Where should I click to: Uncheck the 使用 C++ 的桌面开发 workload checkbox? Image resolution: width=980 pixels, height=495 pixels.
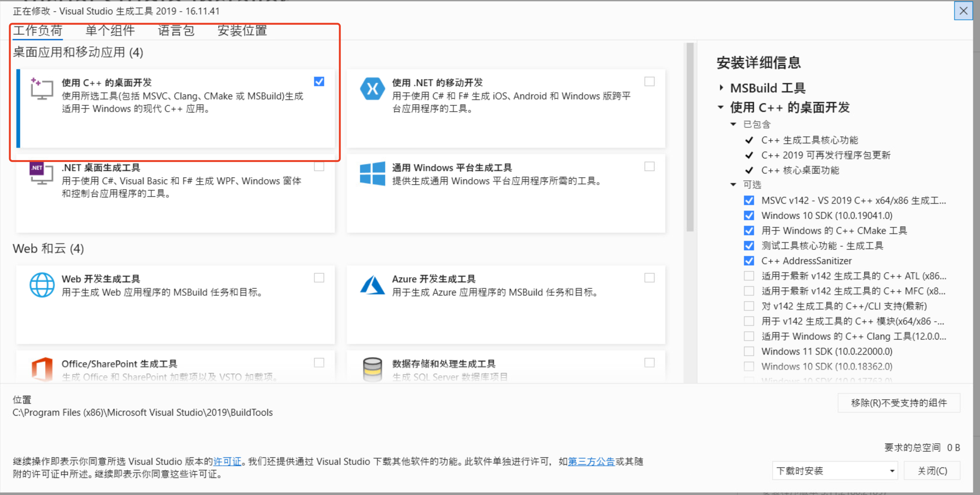pos(319,81)
